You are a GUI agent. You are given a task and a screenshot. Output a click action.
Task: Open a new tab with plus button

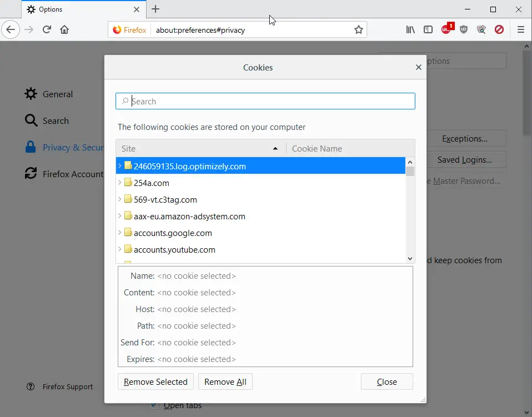coord(155,9)
